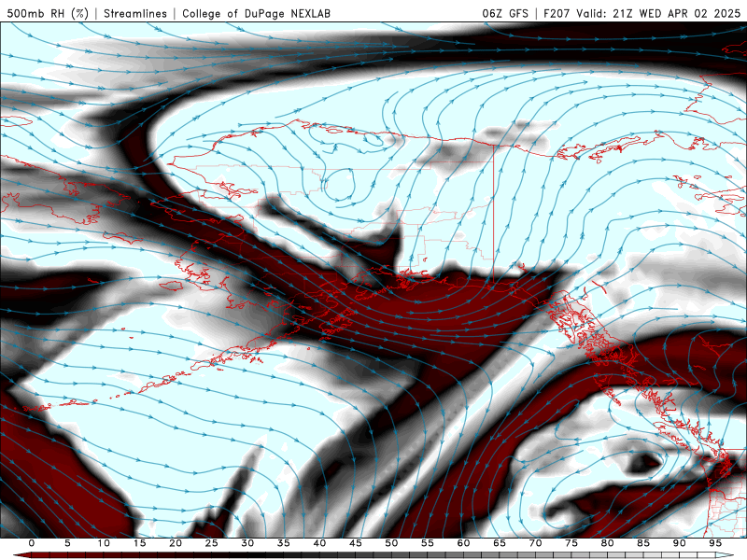This screenshot has height=560, width=747.
Task: Click the '10' value on the colorbar scale
Action: 104,543
